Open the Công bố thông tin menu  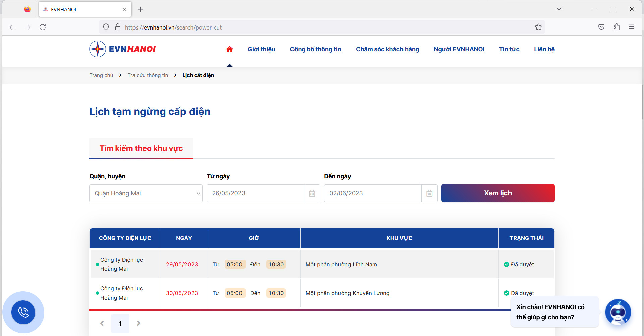pos(315,49)
